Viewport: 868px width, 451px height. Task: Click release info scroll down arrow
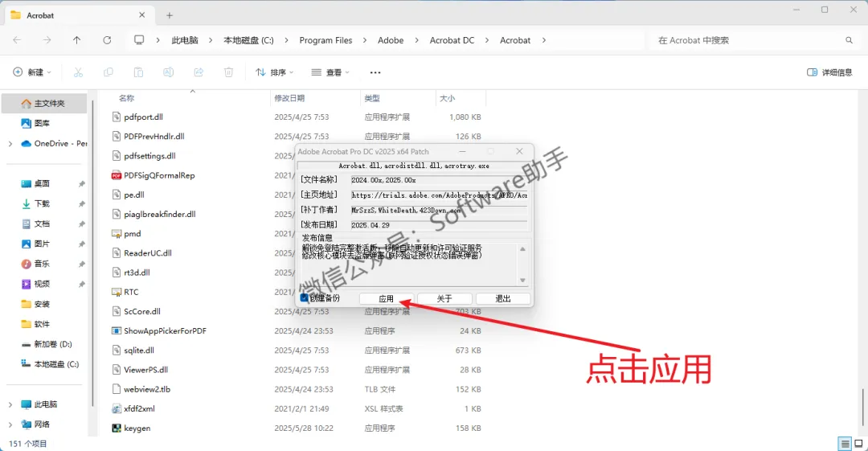click(x=522, y=281)
